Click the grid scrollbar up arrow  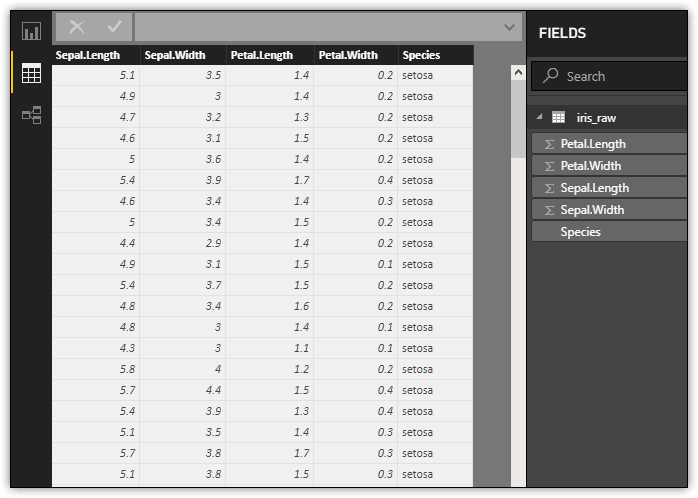tap(518, 73)
